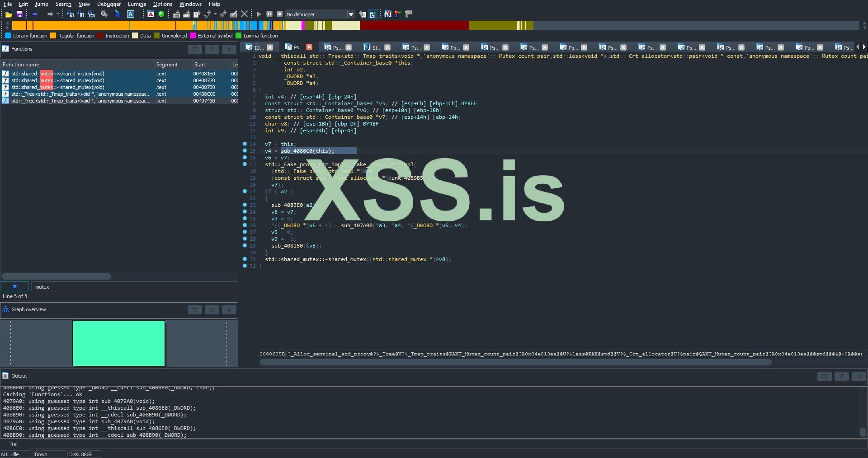868x458 pixels.
Task: Click the function filter field containing mutex
Action: click(134, 286)
